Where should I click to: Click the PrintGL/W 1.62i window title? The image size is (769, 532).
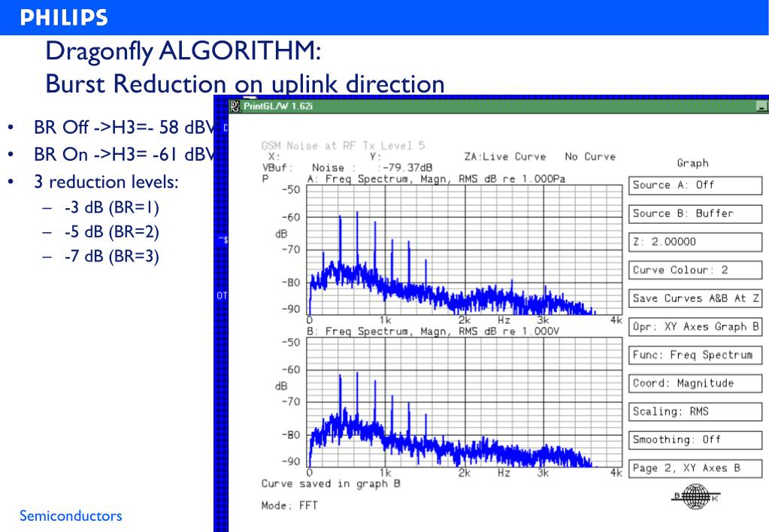point(278,106)
